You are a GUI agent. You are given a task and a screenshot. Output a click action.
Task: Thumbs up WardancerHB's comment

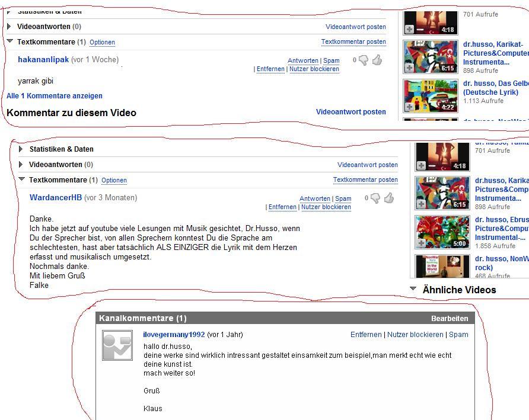pos(388,198)
